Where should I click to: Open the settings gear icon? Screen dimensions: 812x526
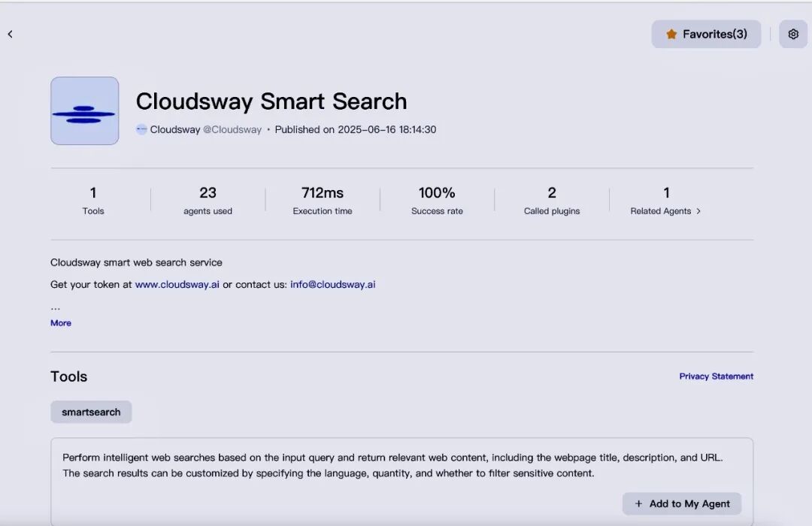pos(793,34)
